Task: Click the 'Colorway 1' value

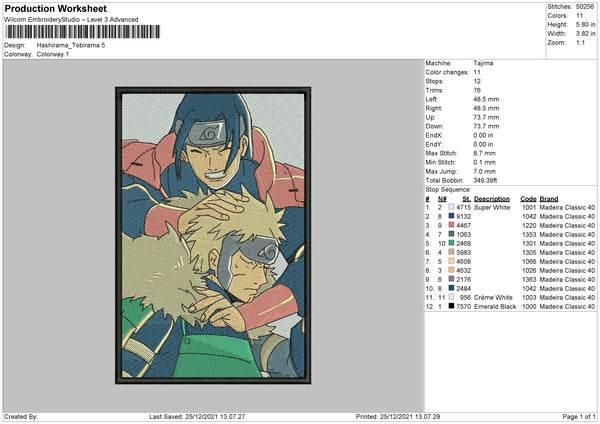Action: pyautogui.click(x=53, y=54)
